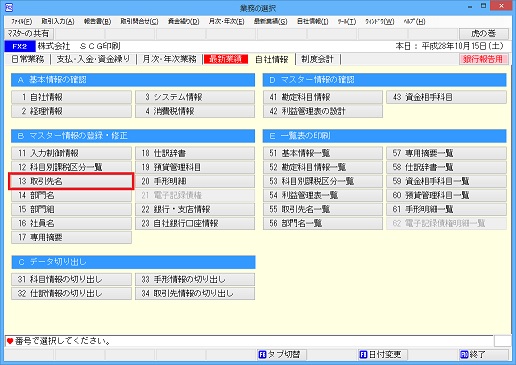Open the 取引入力(A) menu
Viewport: 516px width, 365px height.
point(58,22)
